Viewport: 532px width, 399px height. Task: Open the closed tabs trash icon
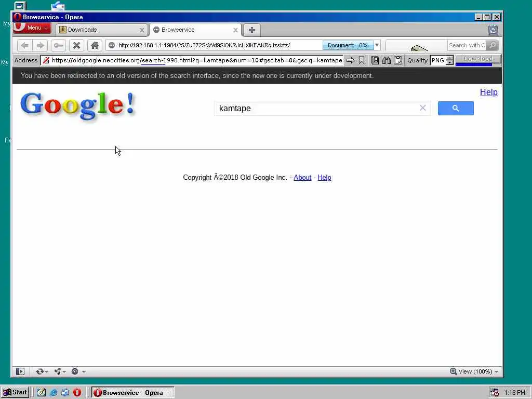493,30
